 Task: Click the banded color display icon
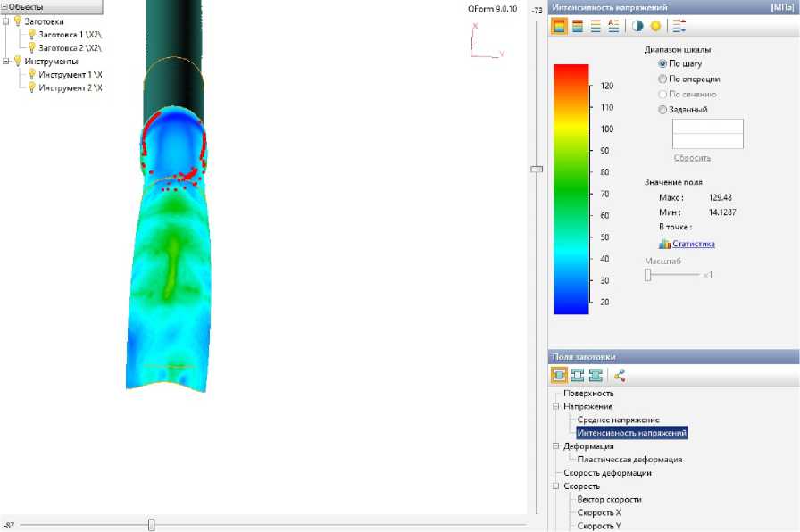[x=577, y=27]
